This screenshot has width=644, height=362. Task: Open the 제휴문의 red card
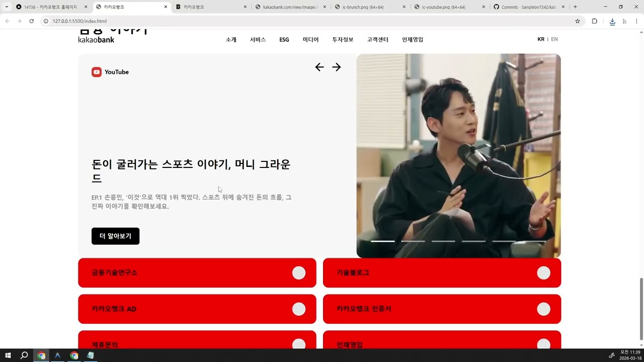(x=197, y=340)
